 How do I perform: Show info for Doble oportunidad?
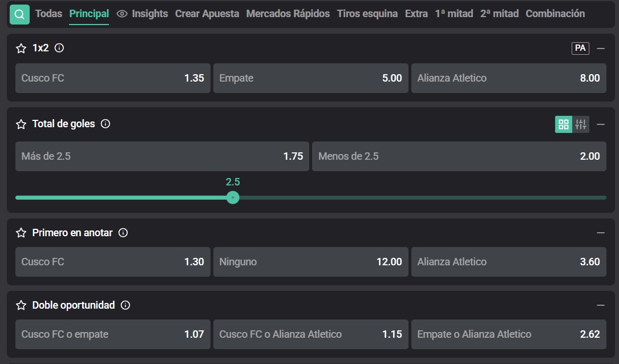pos(125,305)
